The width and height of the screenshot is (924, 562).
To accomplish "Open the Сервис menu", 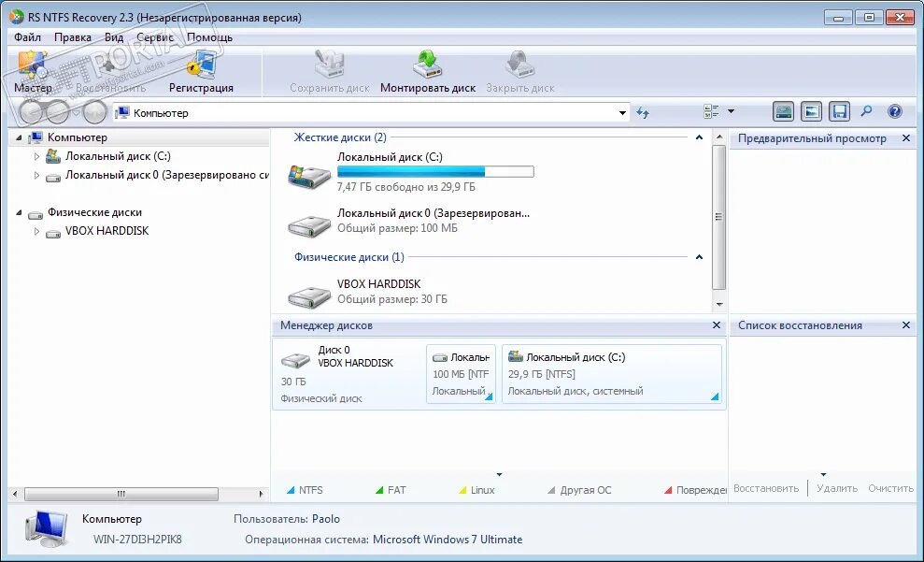I will pos(155,37).
